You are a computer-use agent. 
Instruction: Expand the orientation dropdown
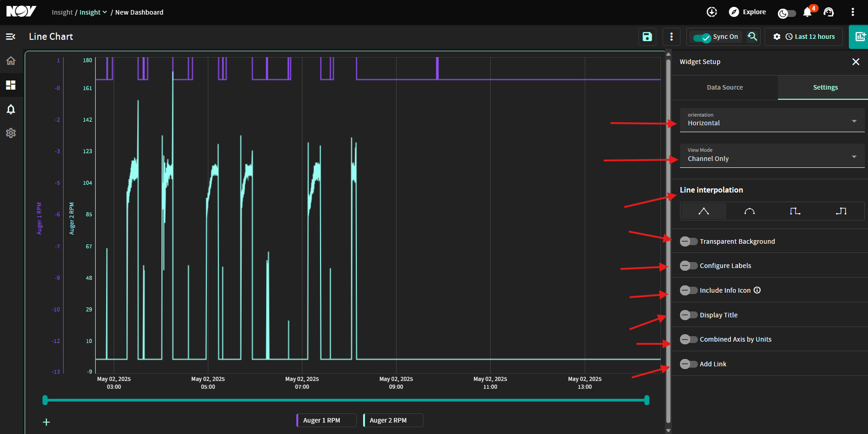click(772, 120)
